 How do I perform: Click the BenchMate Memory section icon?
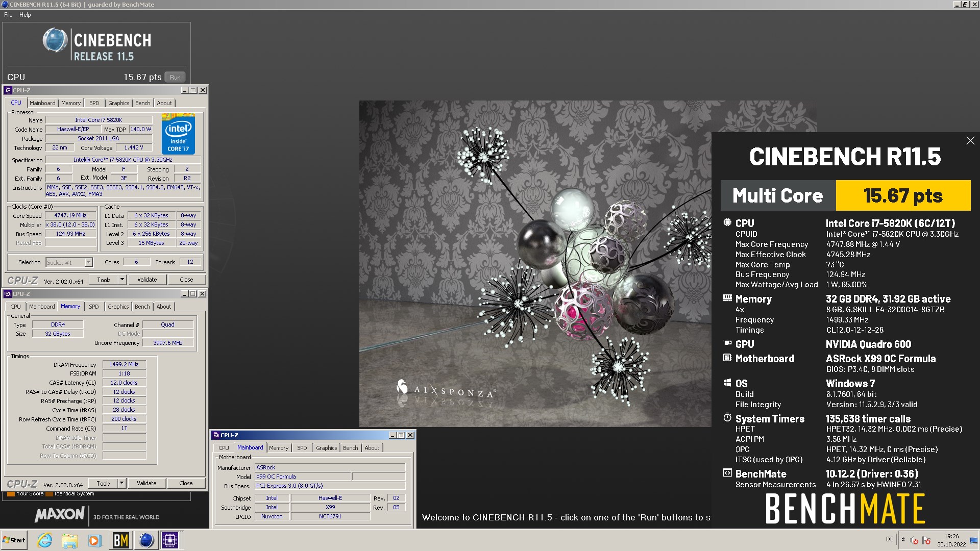(x=727, y=298)
